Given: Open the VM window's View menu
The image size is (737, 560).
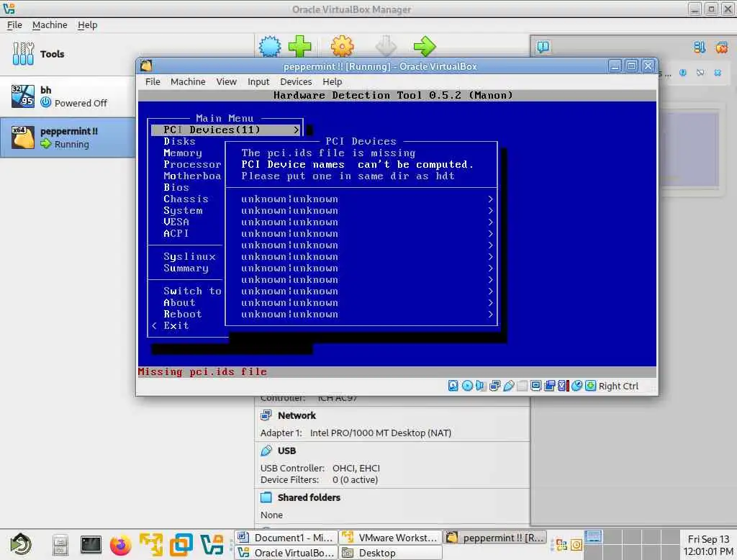Looking at the screenshot, I should pos(227,81).
